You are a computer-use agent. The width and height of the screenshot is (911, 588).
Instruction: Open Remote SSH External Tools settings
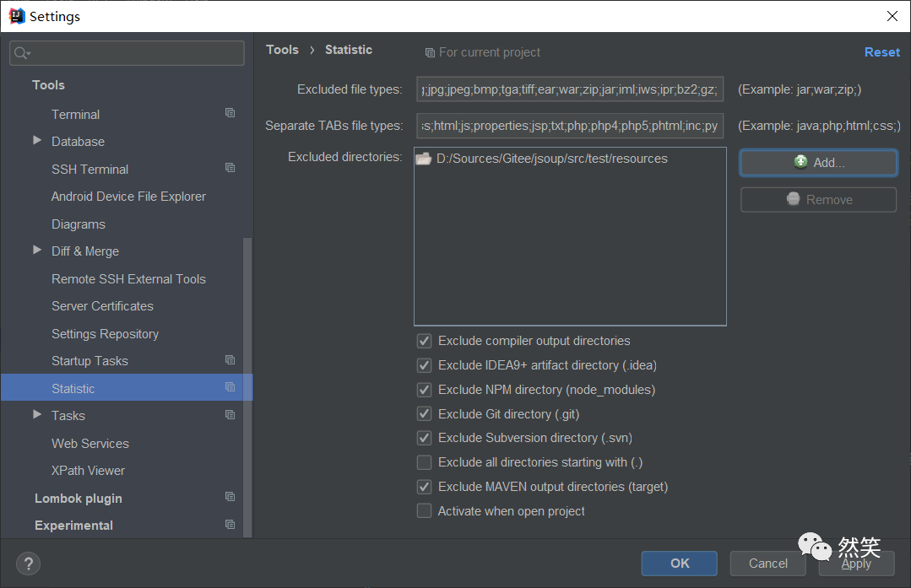pos(128,279)
